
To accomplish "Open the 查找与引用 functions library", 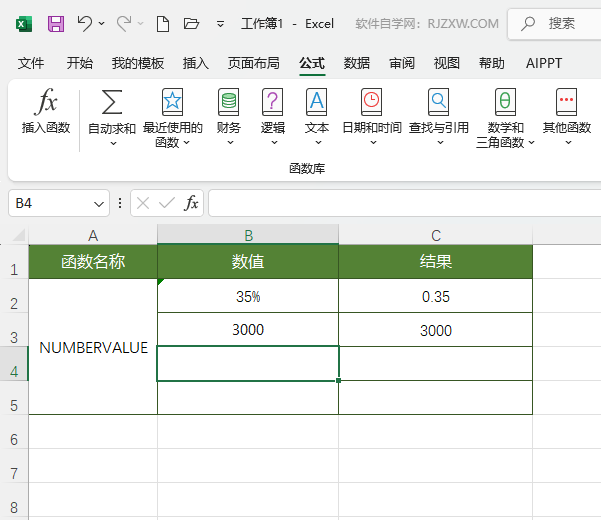I will point(438,117).
